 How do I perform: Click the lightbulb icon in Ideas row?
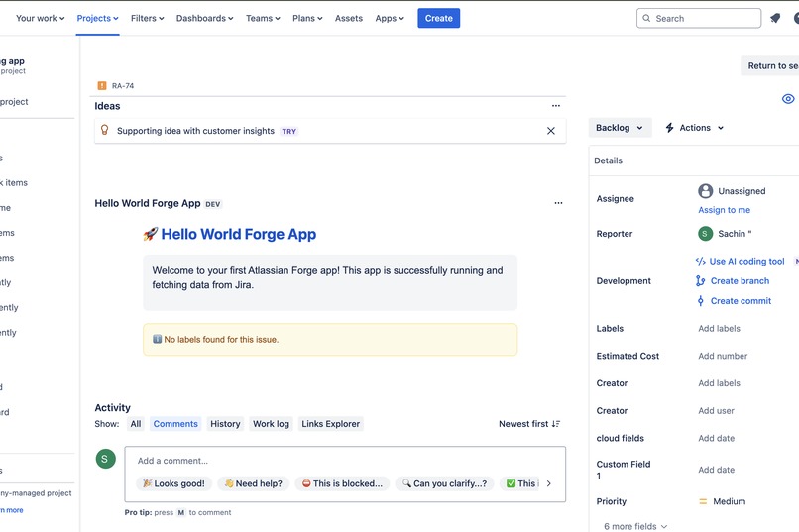click(x=104, y=130)
